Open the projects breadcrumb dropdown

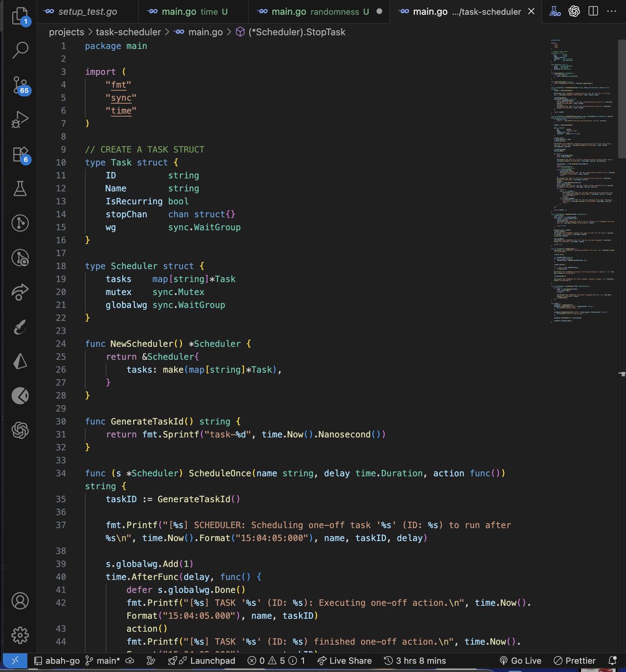pos(66,32)
